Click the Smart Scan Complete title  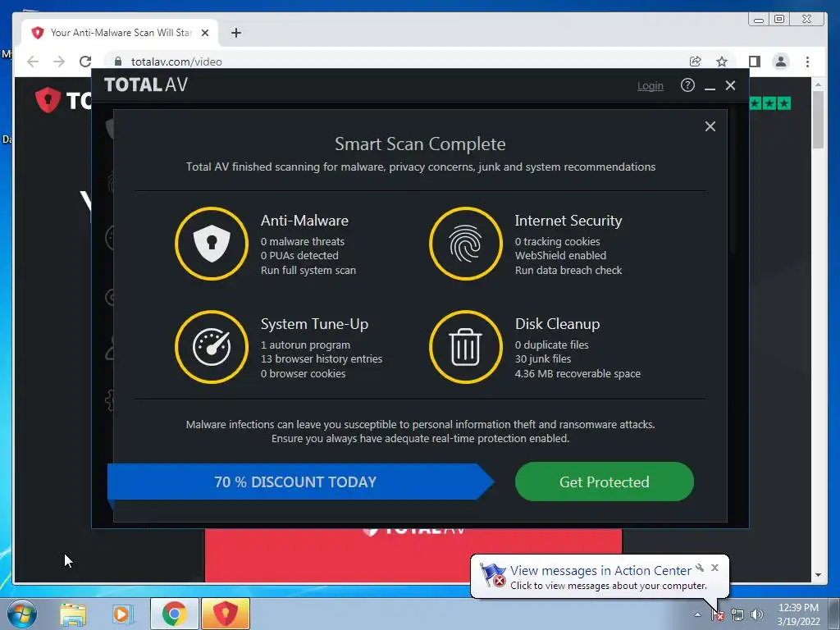[420, 144]
